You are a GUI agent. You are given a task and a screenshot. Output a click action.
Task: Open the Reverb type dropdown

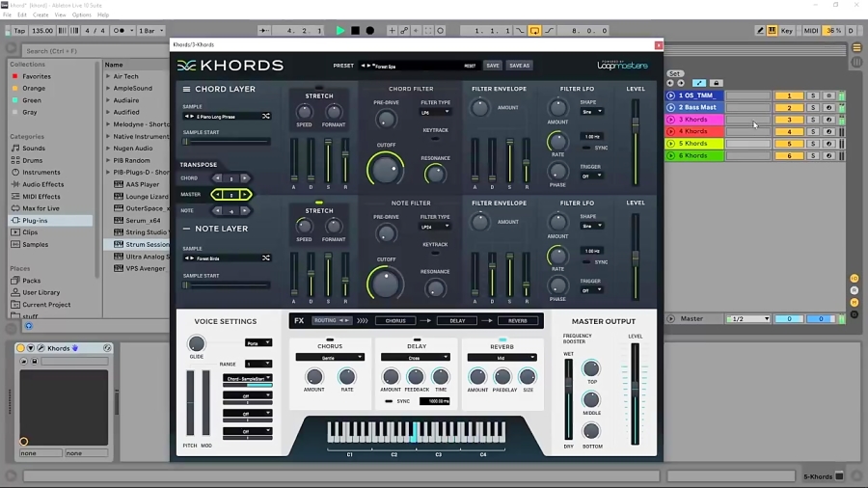[x=502, y=358]
